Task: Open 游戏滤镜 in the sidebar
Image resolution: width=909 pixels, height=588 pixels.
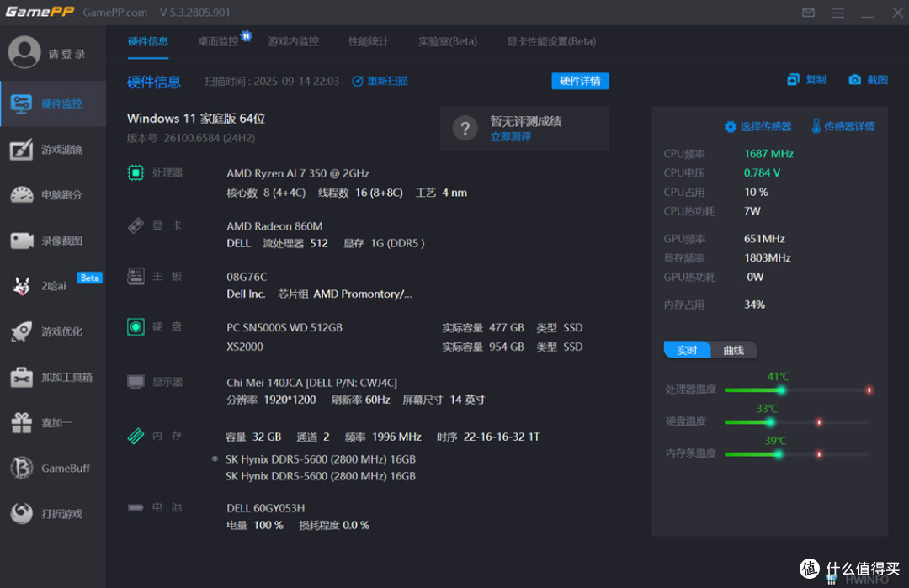Action: [x=53, y=150]
